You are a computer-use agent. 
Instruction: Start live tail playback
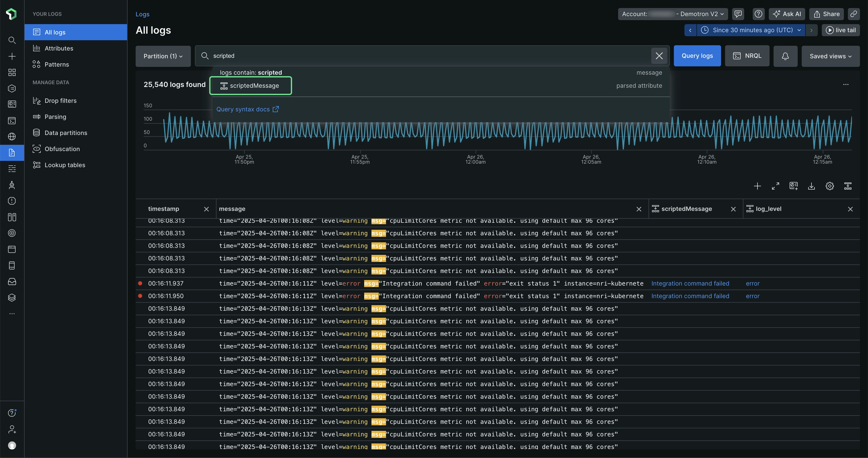point(841,30)
